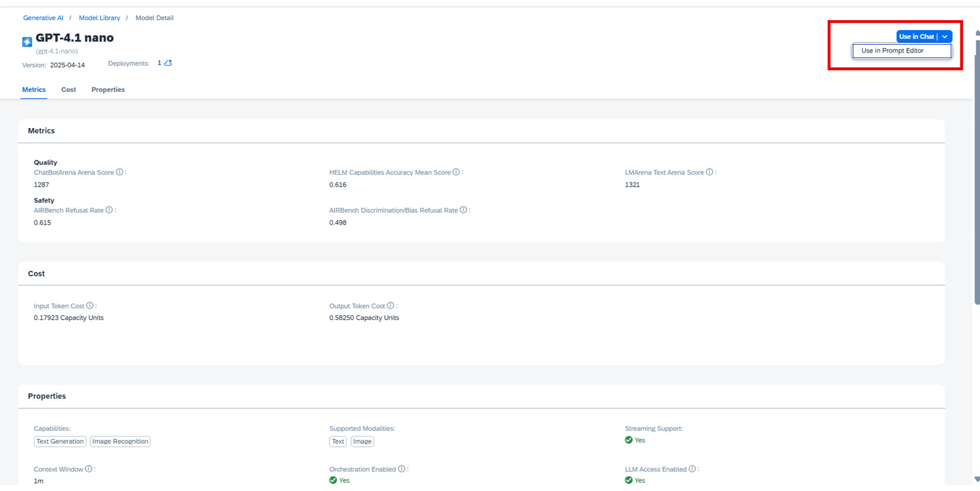Click the Metrics section heading in the card

click(41, 130)
